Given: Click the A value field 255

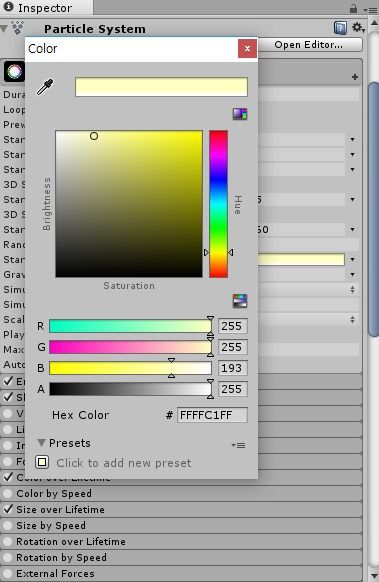Looking at the screenshot, I should pos(233,389).
